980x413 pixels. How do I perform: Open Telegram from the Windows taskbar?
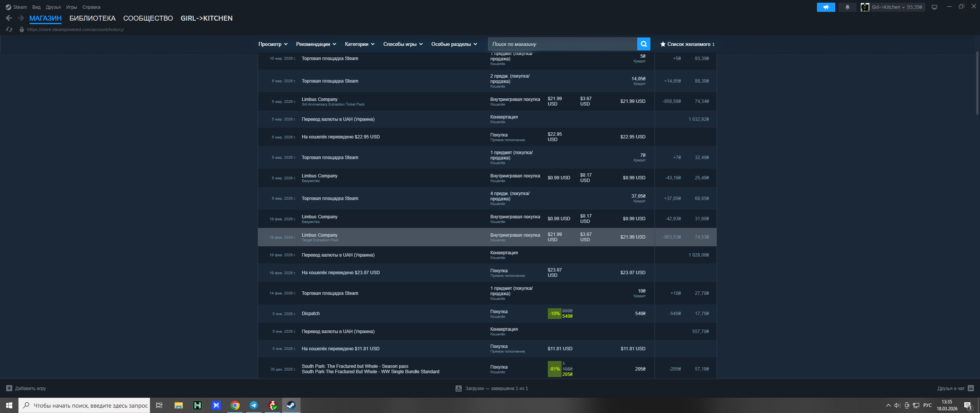[253, 405]
